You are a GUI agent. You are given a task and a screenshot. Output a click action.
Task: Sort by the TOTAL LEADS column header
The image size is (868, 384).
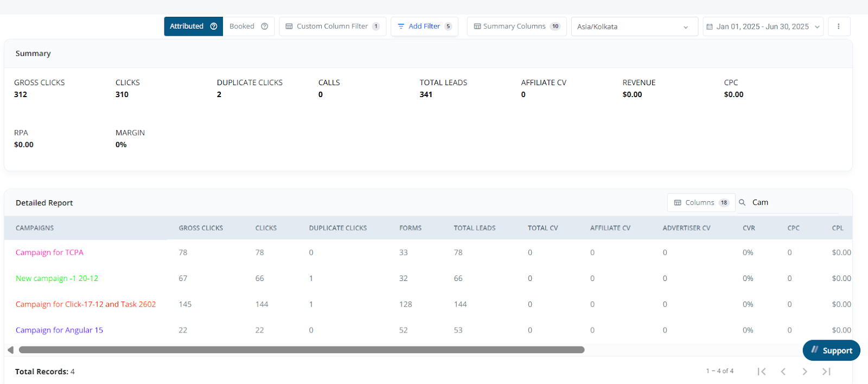[x=475, y=228]
